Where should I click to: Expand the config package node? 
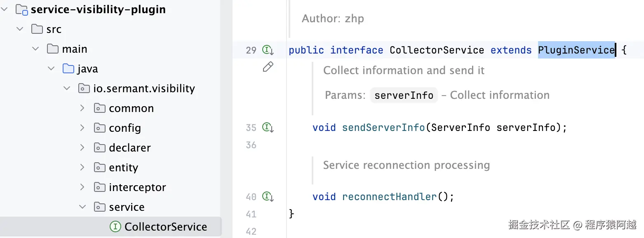[82, 128]
